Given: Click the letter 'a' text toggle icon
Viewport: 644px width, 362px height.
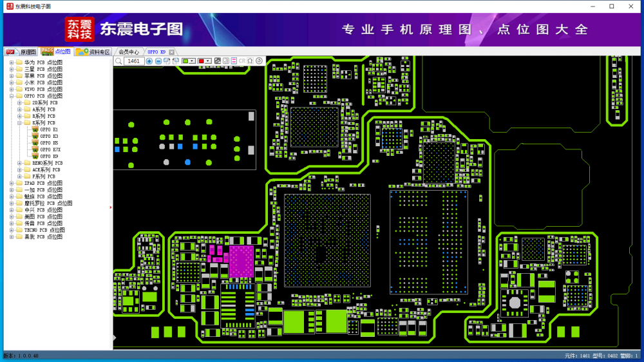Looking at the screenshot, I should point(226,61).
